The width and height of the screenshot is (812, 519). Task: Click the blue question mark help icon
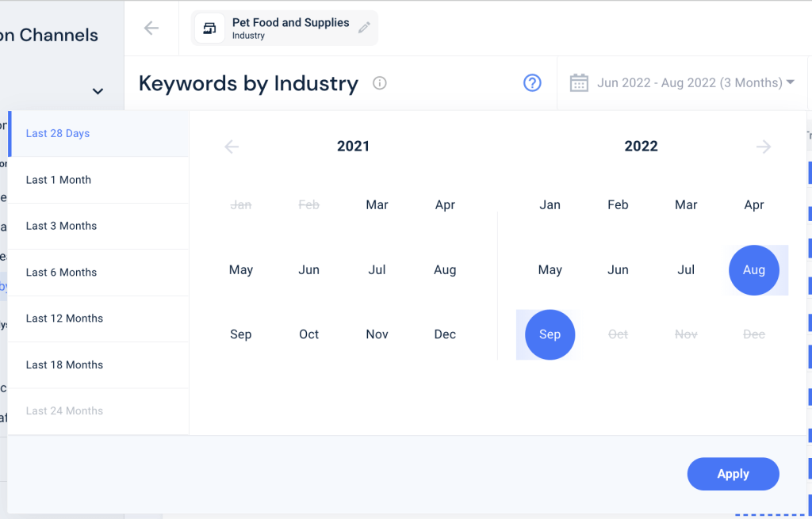[x=532, y=82]
